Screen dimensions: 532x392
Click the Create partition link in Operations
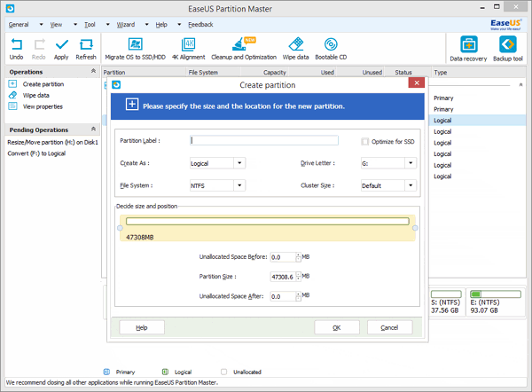(x=43, y=84)
